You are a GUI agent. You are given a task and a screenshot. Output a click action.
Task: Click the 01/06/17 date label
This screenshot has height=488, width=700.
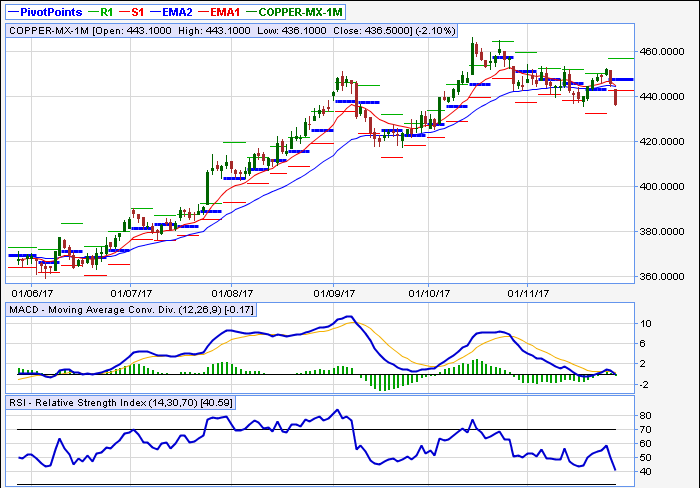[x=32, y=293]
